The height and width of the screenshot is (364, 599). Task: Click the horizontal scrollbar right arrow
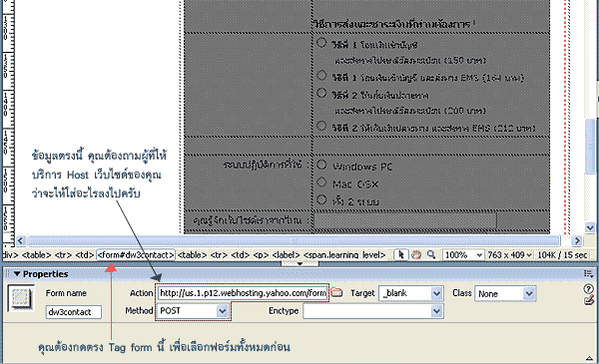[x=577, y=240]
